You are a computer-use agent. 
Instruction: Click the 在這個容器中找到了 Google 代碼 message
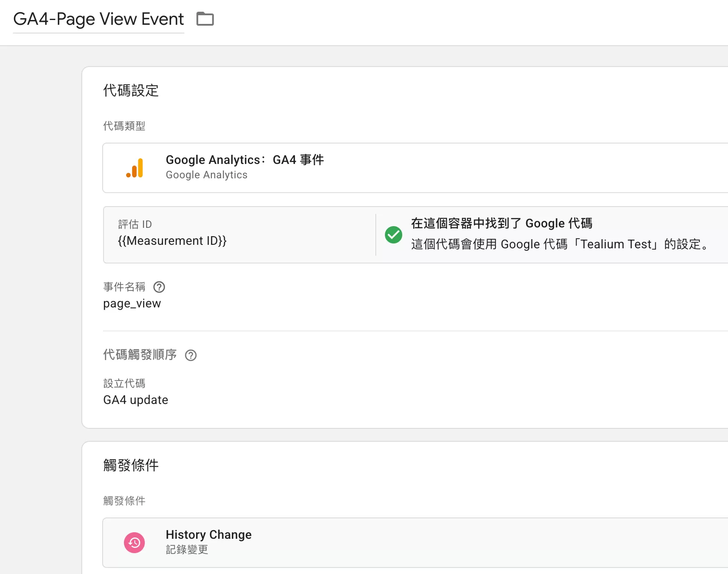pyautogui.click(x=502, y=224)
